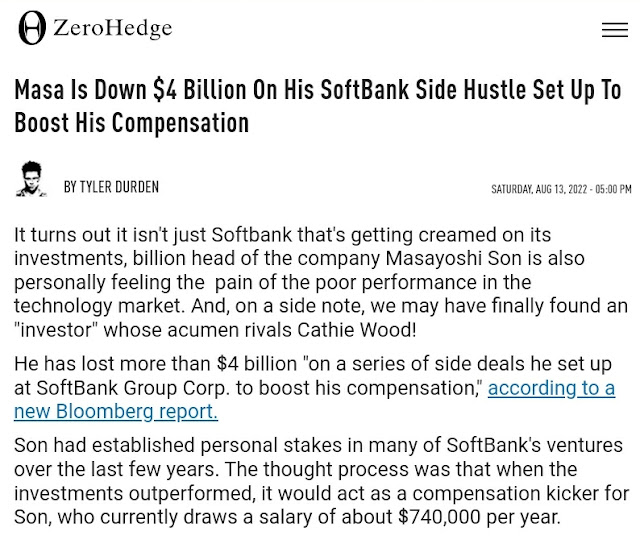640x552 pixels.
Task: Go home via the ZeroHedge wordmark
Action: click(112, 28)
